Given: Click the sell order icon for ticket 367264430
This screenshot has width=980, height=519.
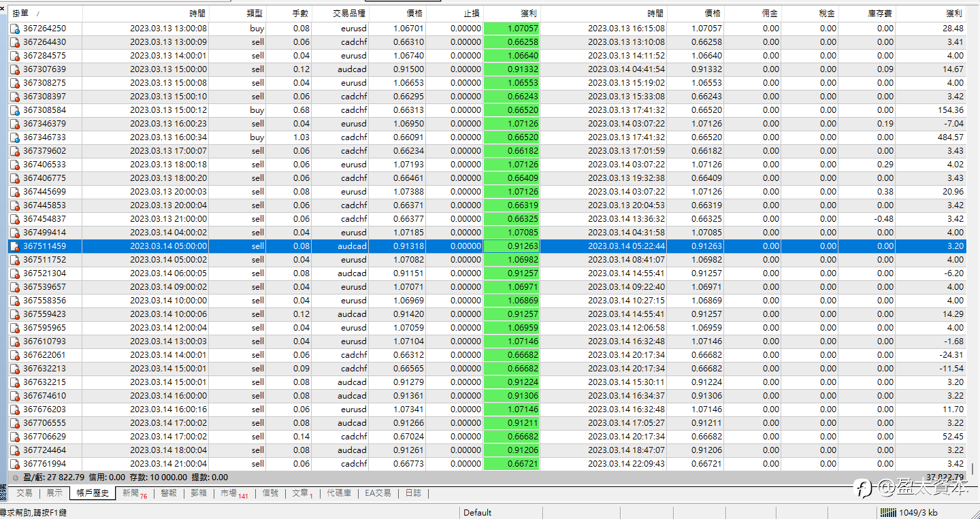Looking at the screenshot, I should click(x=15, y=42).
